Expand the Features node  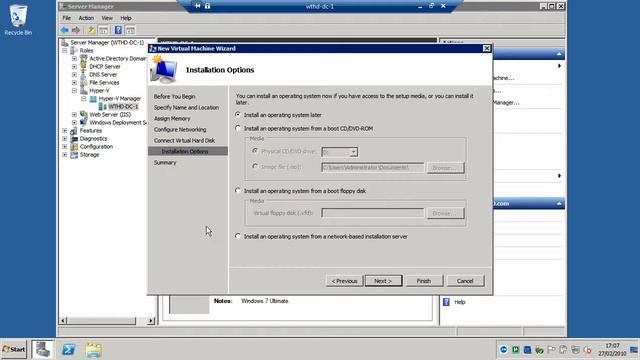click(64, 131)
